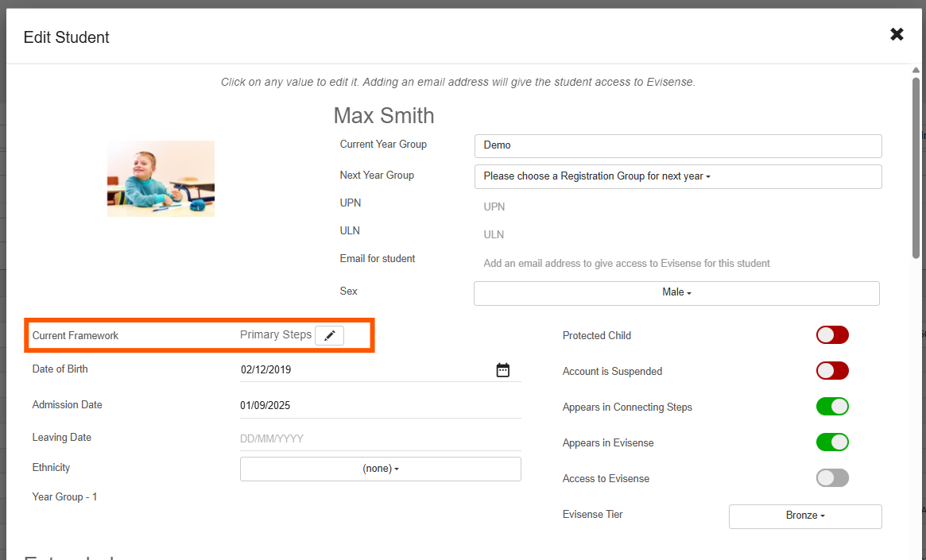Close the Edit Student dialog
The width and height of the screenshot is (926, 560).
(897, 35)
